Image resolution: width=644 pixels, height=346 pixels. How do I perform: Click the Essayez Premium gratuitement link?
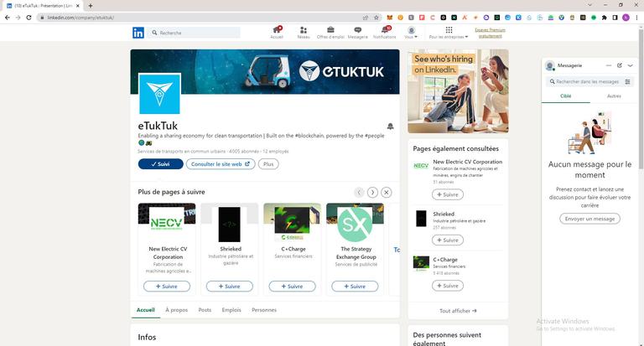pos(490,33)
